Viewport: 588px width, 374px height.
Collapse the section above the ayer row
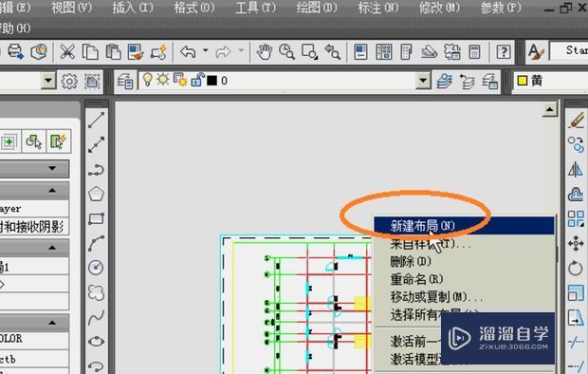[52, 191]
